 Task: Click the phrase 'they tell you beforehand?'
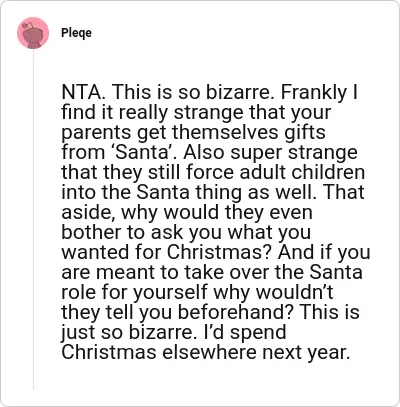point(178,312)
